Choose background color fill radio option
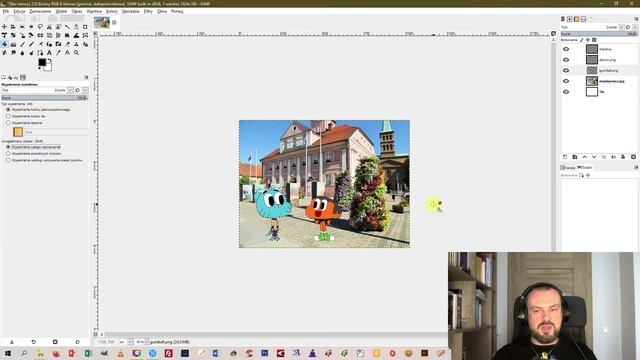 (x=8, y=116)
